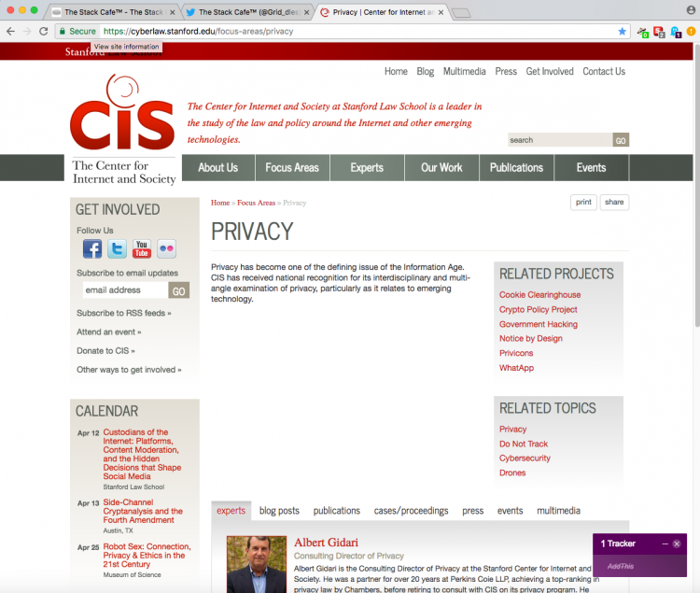Image resolution: width=700 pixels, height=593 pixels.
Task: Click the email address input field
Action: (125, 289)
